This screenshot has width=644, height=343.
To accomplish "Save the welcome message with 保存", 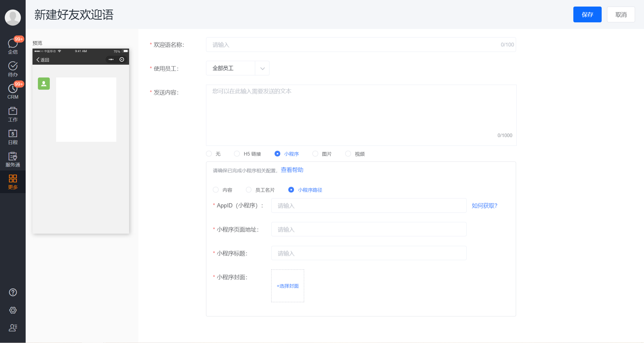I will coord(587,15).
